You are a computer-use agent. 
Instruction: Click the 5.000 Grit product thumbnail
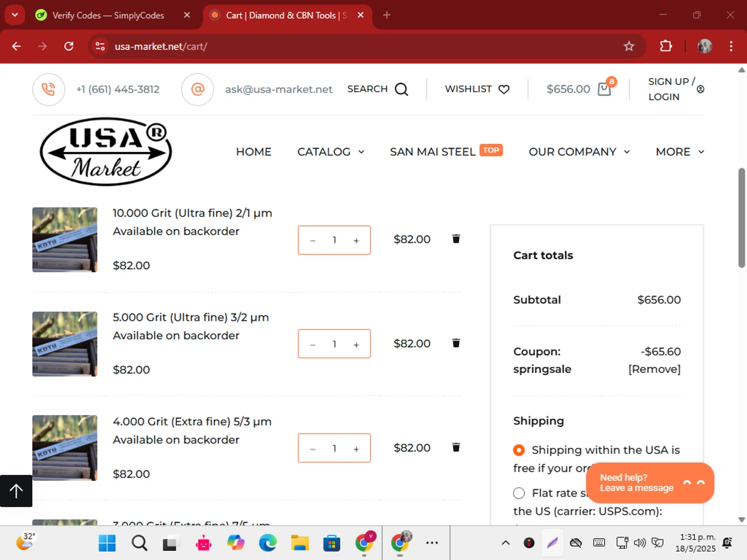[65, 344]
